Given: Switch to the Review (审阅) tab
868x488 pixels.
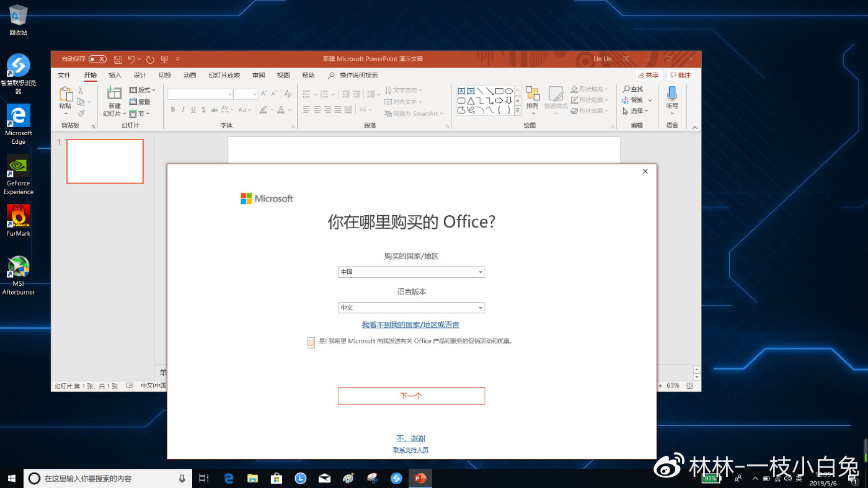Looking at the screenshot, I should click(259, 75).
